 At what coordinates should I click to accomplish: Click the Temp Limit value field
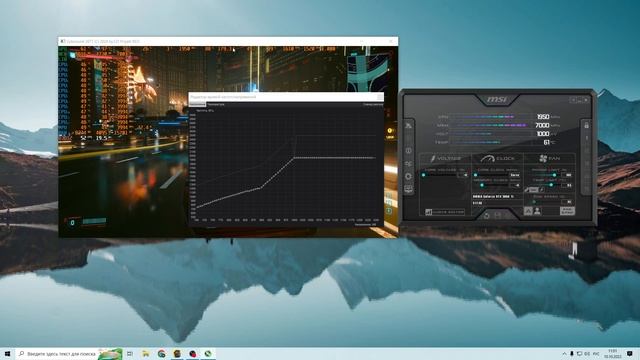pyautogui.click(x=567, y=185)
